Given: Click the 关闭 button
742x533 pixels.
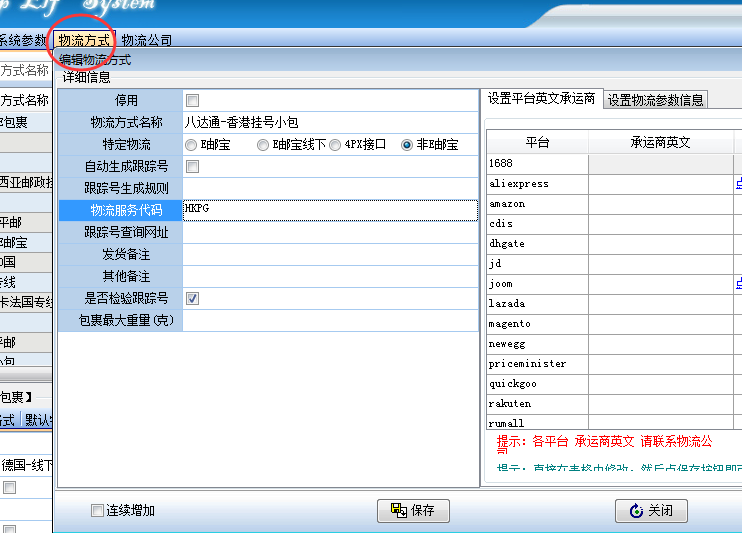Looking at the screenshot, I should [651, 511].
